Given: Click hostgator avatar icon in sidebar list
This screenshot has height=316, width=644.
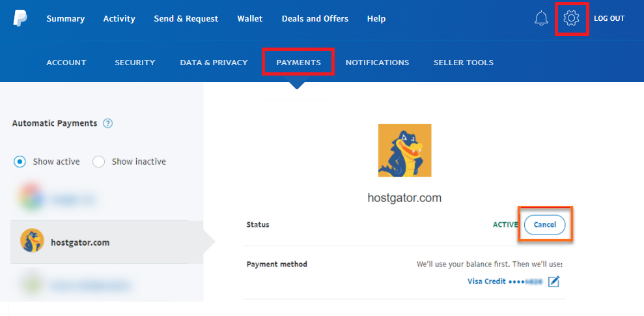Looking at the screenshot, I should pyautogui.click(x=32, y=240).
